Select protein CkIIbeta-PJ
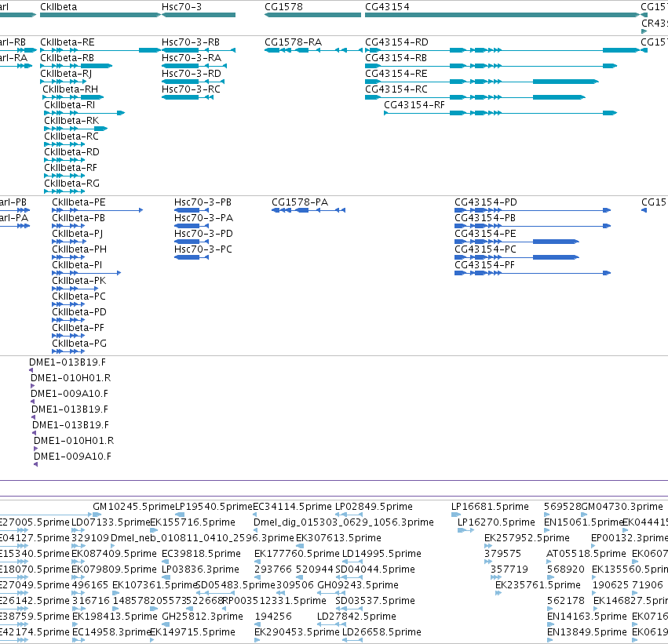Image resolution: width=668 pixels, height=644 pixels. click(77, 234)
